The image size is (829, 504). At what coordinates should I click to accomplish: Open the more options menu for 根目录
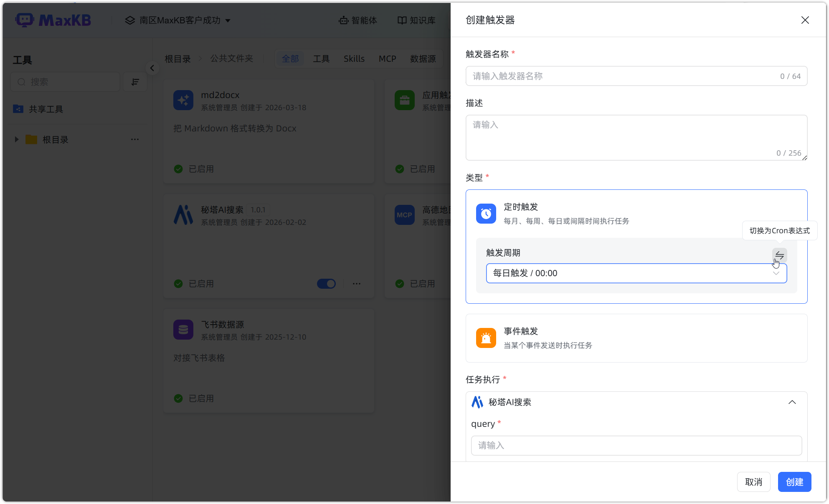click(x=134, y=139)
